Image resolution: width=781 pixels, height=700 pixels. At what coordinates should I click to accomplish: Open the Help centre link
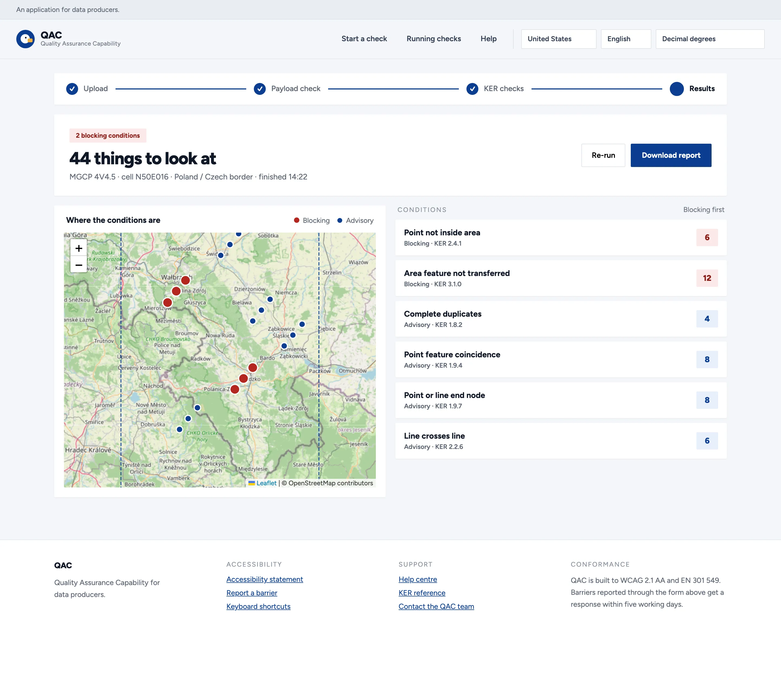(417, 579)
